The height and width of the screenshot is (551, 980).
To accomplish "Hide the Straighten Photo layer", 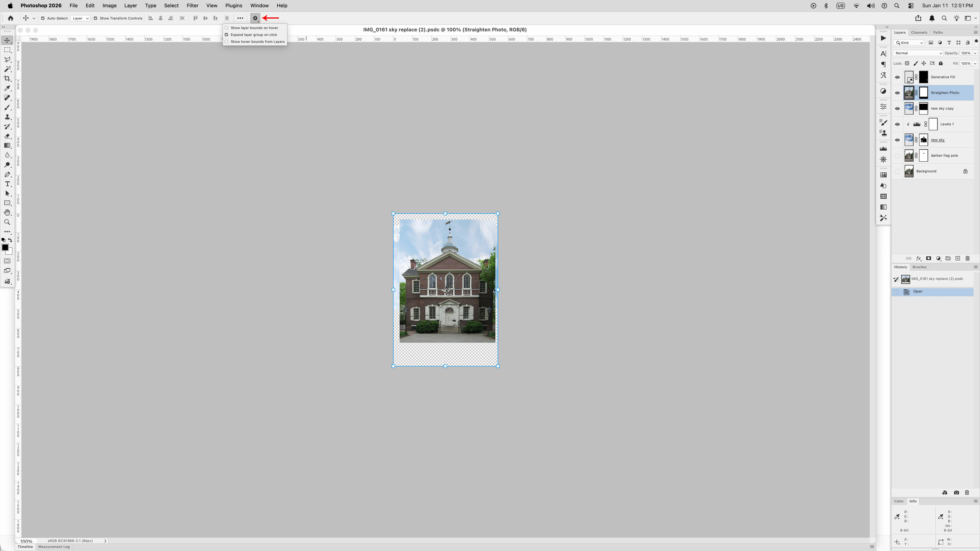I will click(x=898, y=93).
